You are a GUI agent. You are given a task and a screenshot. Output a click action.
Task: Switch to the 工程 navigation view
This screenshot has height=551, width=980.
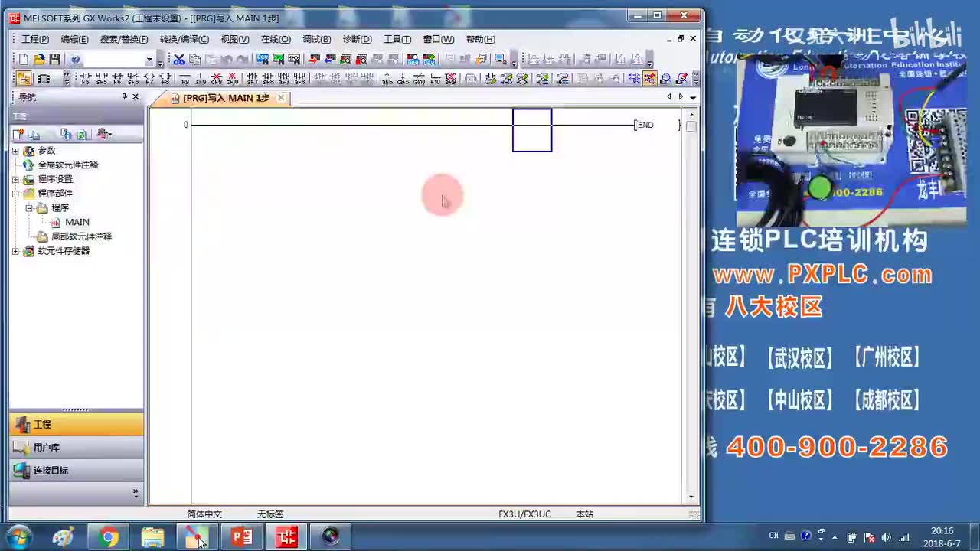click(77, 424)
